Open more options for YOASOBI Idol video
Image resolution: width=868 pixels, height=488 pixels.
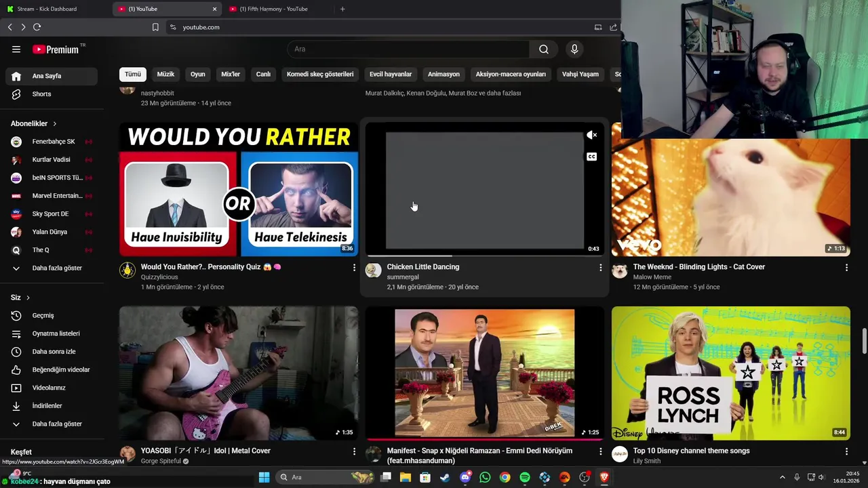[354, 451]
